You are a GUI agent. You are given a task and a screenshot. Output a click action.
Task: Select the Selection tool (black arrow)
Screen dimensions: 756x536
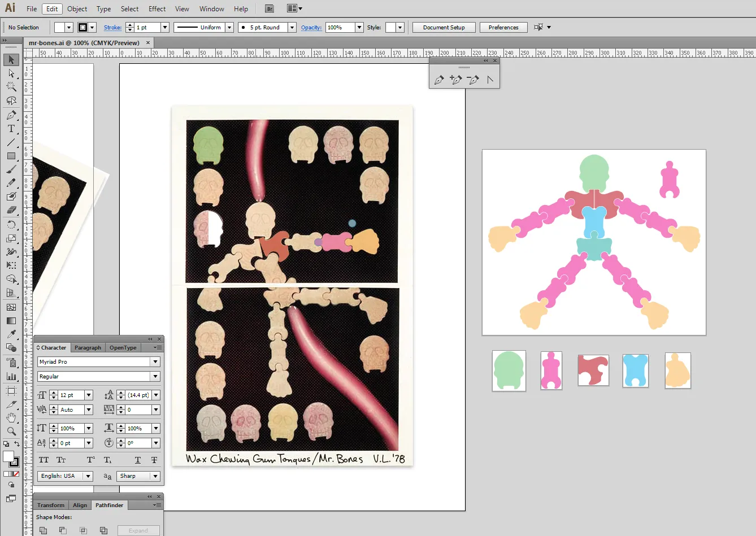coord(11,60)
